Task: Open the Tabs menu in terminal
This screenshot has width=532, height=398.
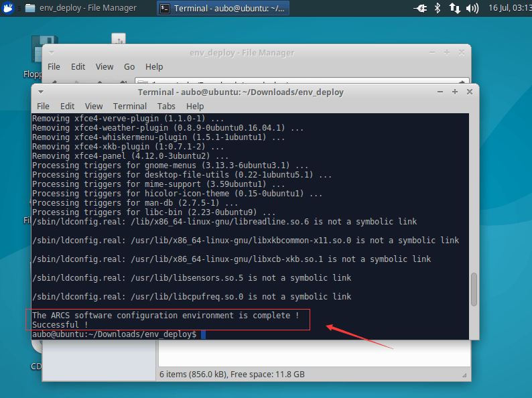Action: [x=166, y=107]
